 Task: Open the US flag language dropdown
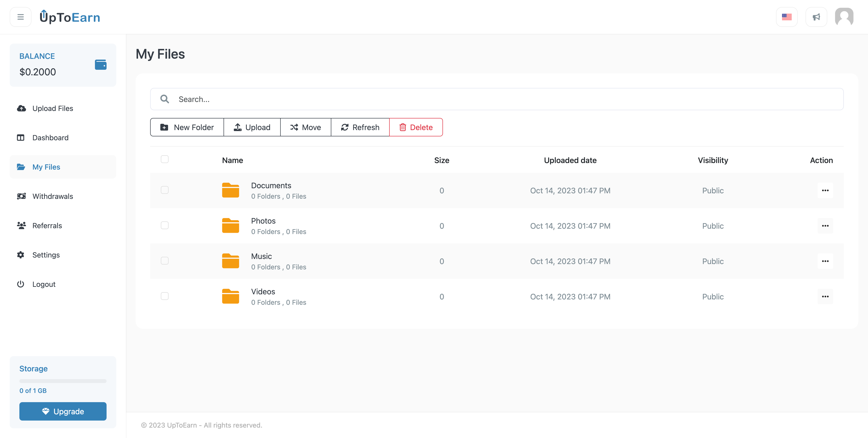pyautogui.click(x=786, y=17)
